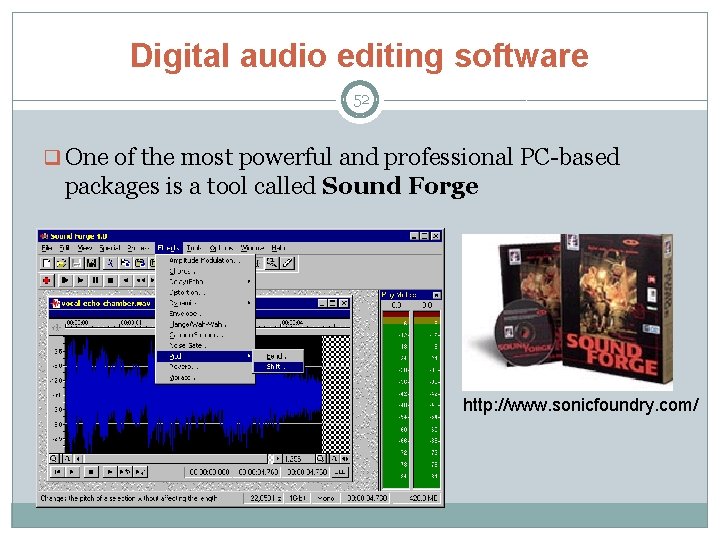The image size is (720, 540).
Task: Click Play as Sample playbar button
Action: 141,472
